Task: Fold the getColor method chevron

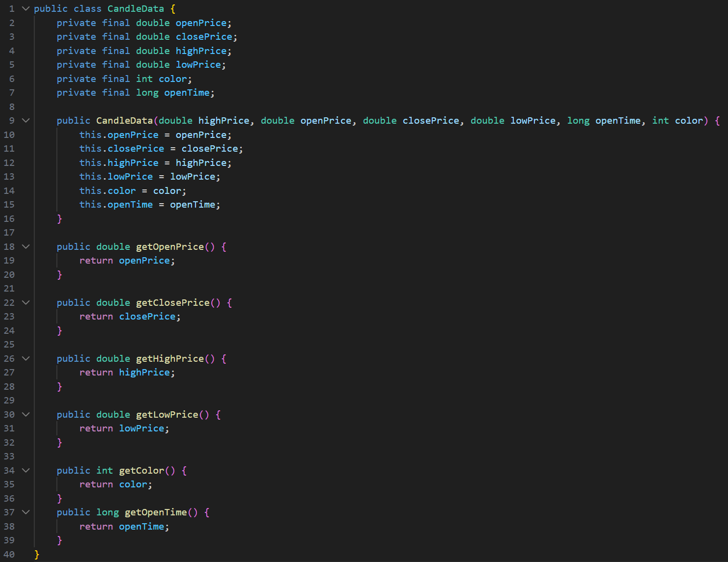Action: tap(26, 471)
